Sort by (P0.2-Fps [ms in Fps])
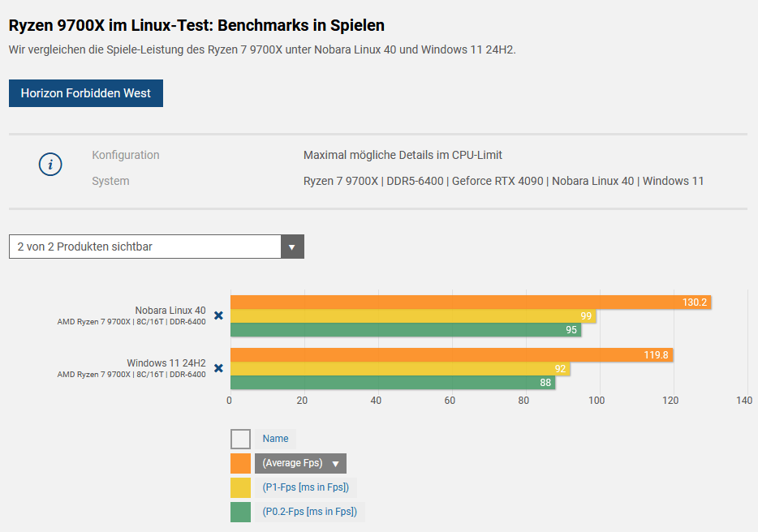758x532 pixels. click(x=310, y=511)
